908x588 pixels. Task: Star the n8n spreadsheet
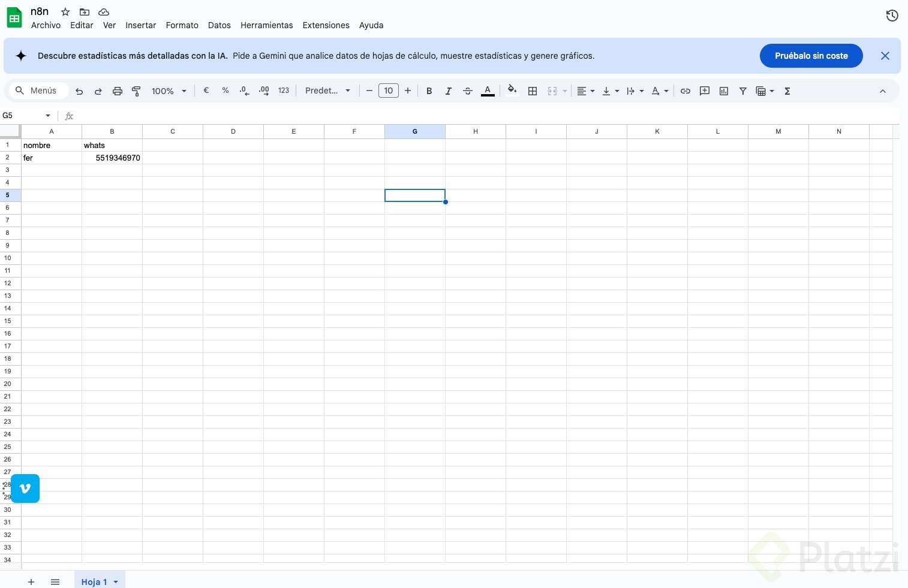[x=65, y=12]
